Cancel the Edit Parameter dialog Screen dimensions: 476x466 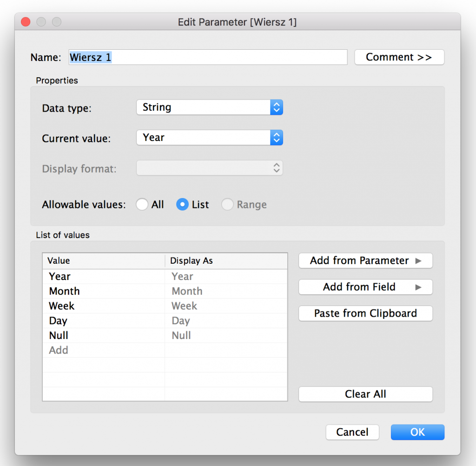(x=352, y=432)
